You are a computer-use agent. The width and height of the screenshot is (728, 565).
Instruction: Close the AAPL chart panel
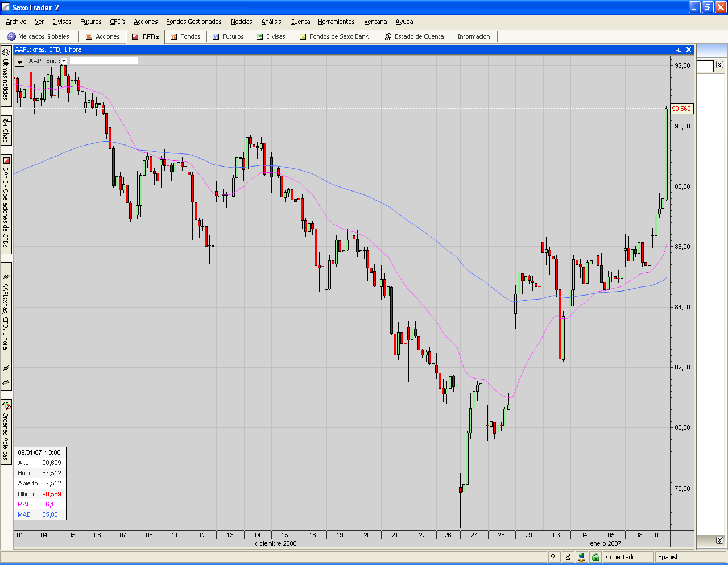click(689, 50)
